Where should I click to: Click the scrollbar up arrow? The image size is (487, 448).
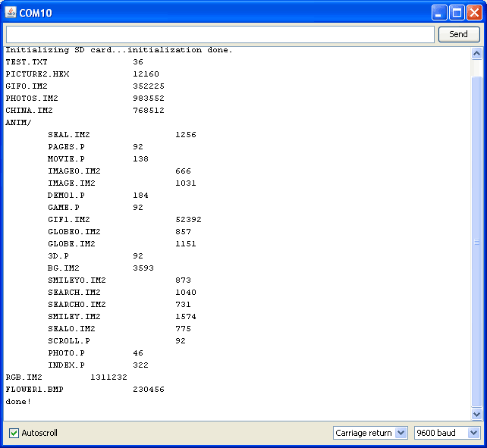coord(476,54)
